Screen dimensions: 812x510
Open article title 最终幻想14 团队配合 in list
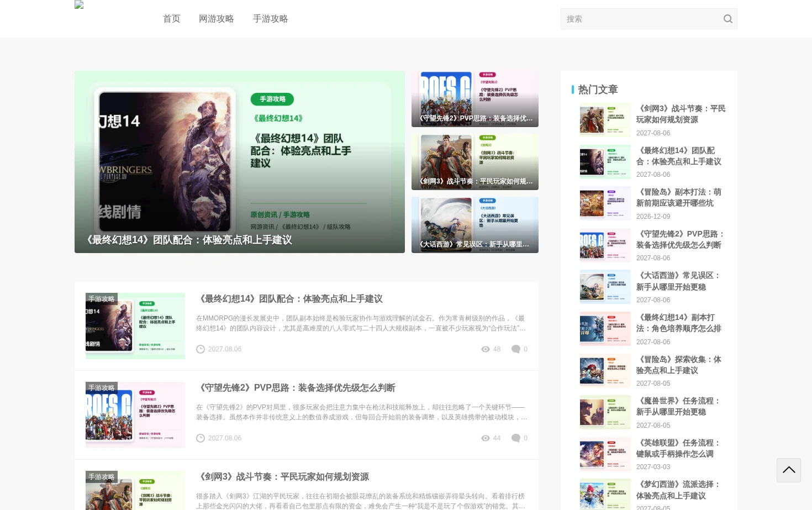(289, 299)
